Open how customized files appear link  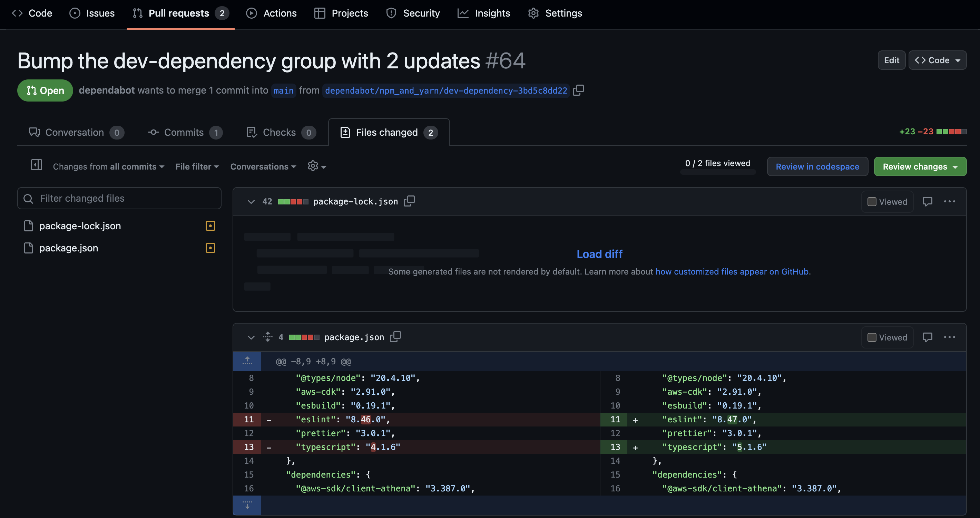pos(732,271)
